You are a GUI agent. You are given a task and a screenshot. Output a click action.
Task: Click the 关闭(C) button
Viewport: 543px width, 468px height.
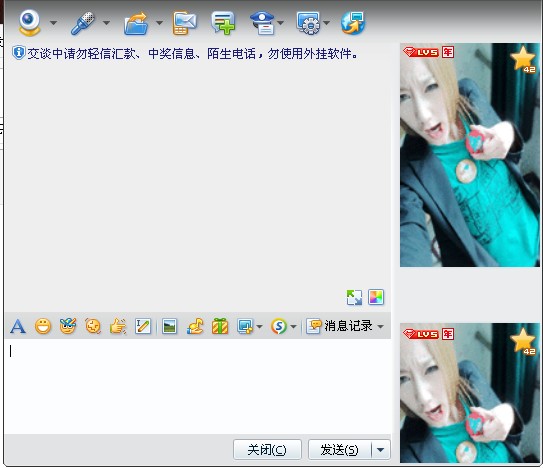pos(267,450)
